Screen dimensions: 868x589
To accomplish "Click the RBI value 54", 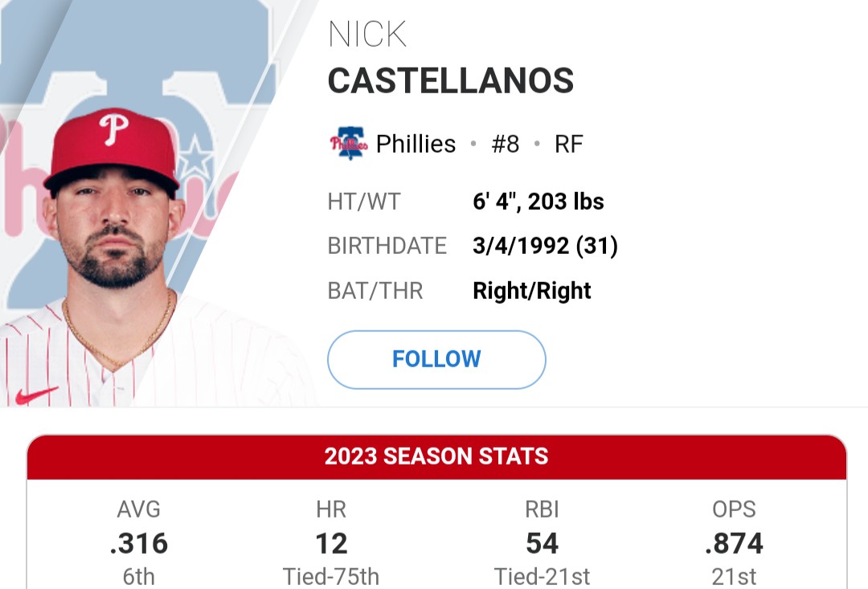I will 542,544.
